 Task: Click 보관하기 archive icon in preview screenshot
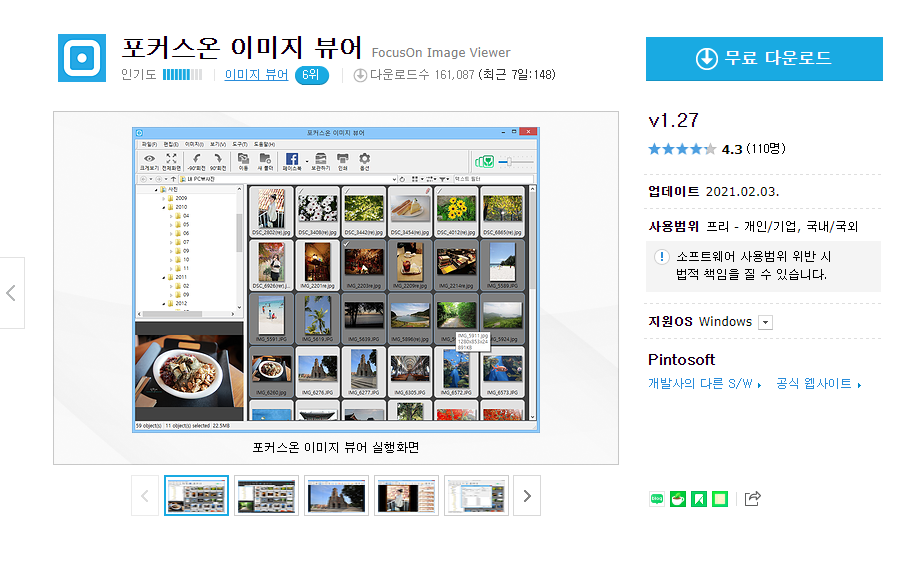tap(320, 162)
